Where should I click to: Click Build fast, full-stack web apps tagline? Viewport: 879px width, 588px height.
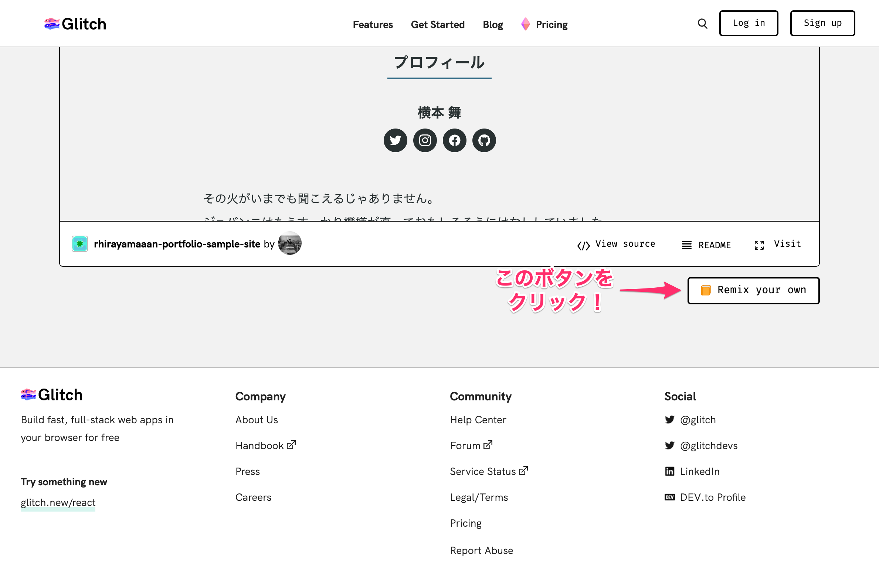97,428
